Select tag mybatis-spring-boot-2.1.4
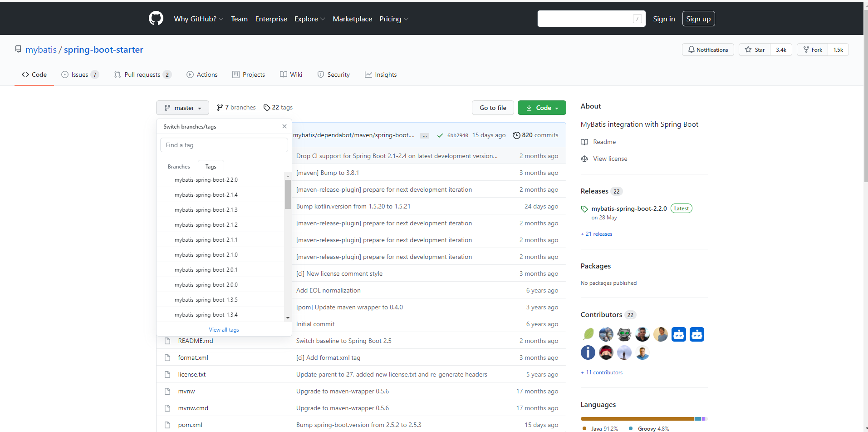This screenshot has height=432, width=868. click(206, 195)
